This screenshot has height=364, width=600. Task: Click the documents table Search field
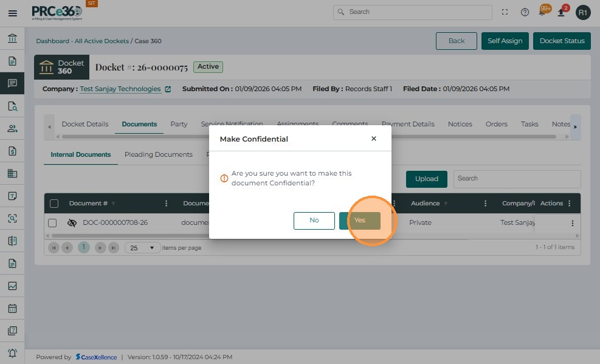[x=517, y=179]
